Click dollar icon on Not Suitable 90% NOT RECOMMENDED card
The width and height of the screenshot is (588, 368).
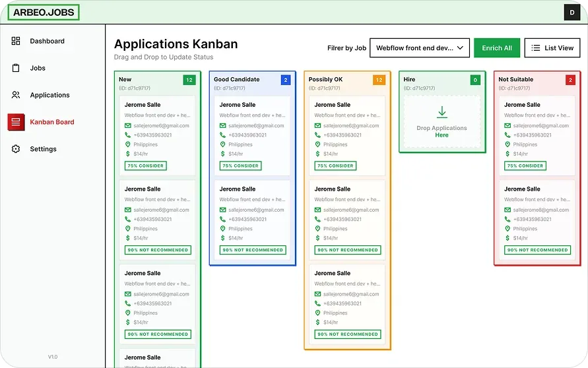coord(507,238)
